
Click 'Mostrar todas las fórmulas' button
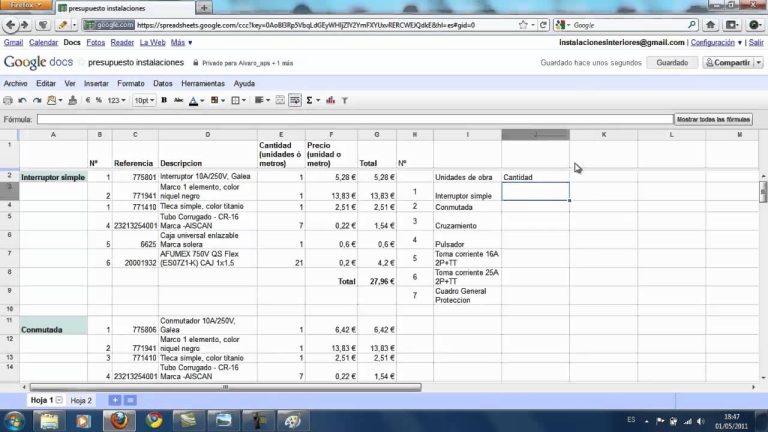click(x=713, y=120)
